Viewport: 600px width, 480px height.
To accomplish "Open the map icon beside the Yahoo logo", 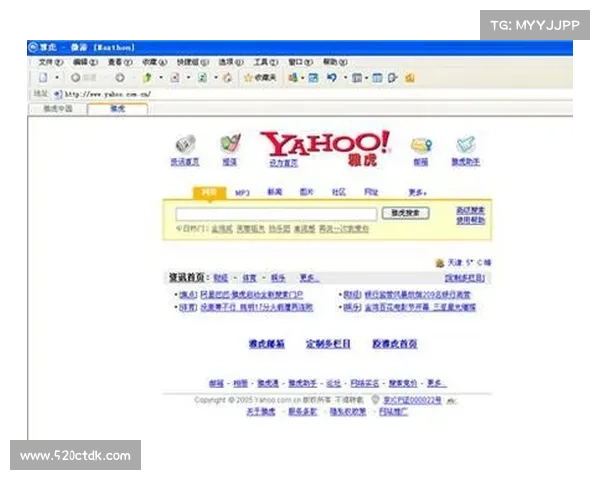I will [x=230, y=144].
